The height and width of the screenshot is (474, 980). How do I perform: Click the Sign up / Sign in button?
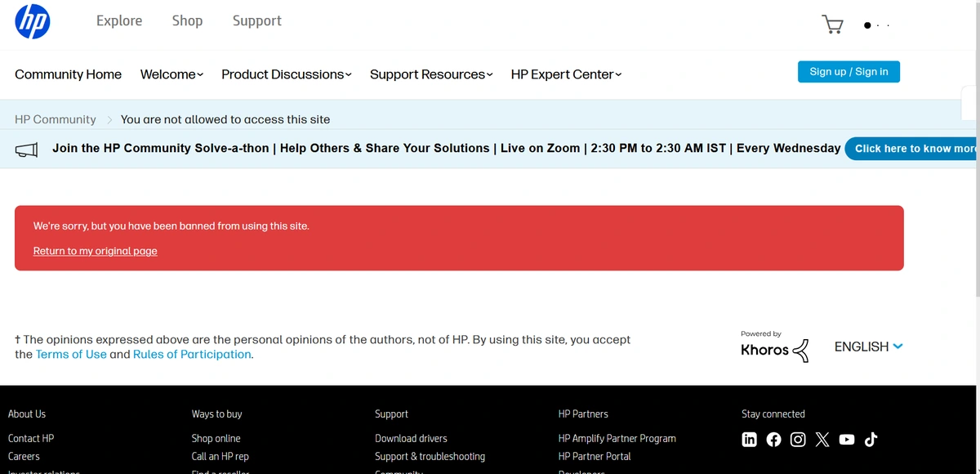pyautogui.click(x=849, y=72)
